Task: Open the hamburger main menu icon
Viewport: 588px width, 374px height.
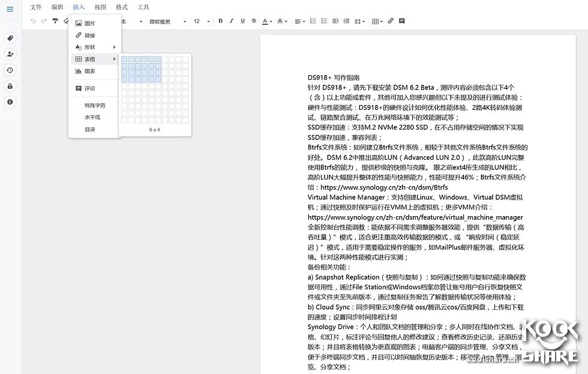Action: point(10,9)
